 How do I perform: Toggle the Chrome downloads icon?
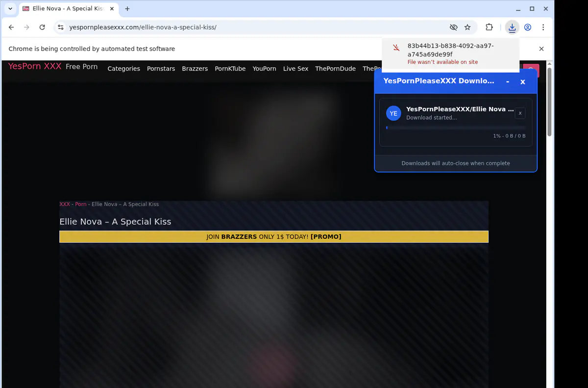tap(512, 27)
